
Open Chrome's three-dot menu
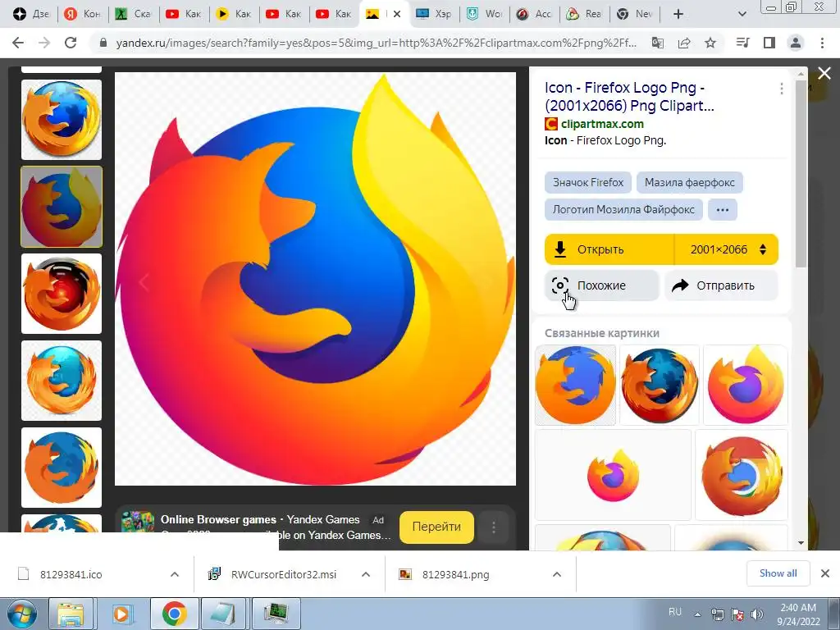tap(822, 43)
